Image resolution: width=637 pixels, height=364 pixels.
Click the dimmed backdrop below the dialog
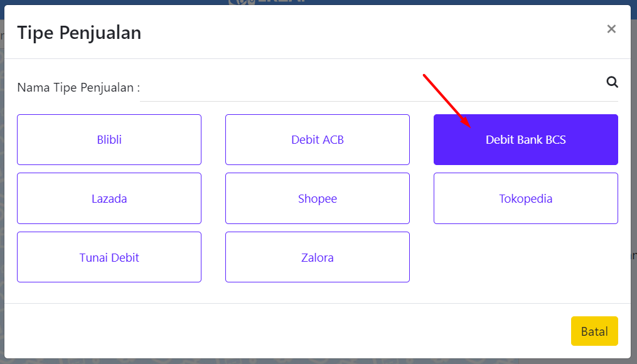point(319,361)
